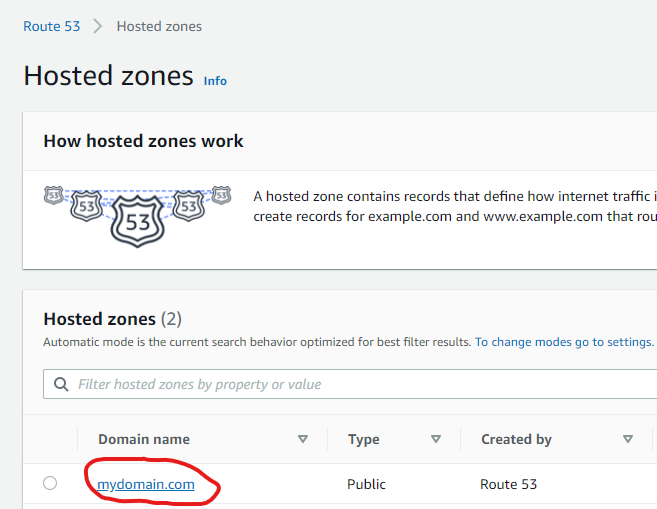Sort by Domain name using its triangle
Viewport: 657px width, 509px height.
click(x=303, y=439)
